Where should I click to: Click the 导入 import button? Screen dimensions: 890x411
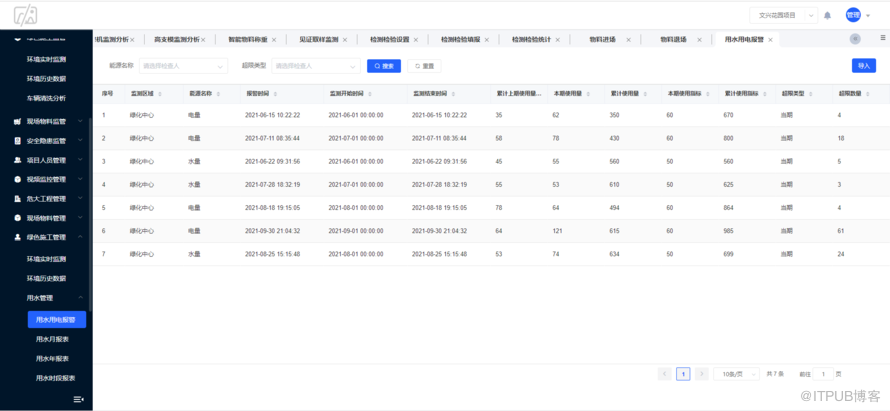(863, 66)
